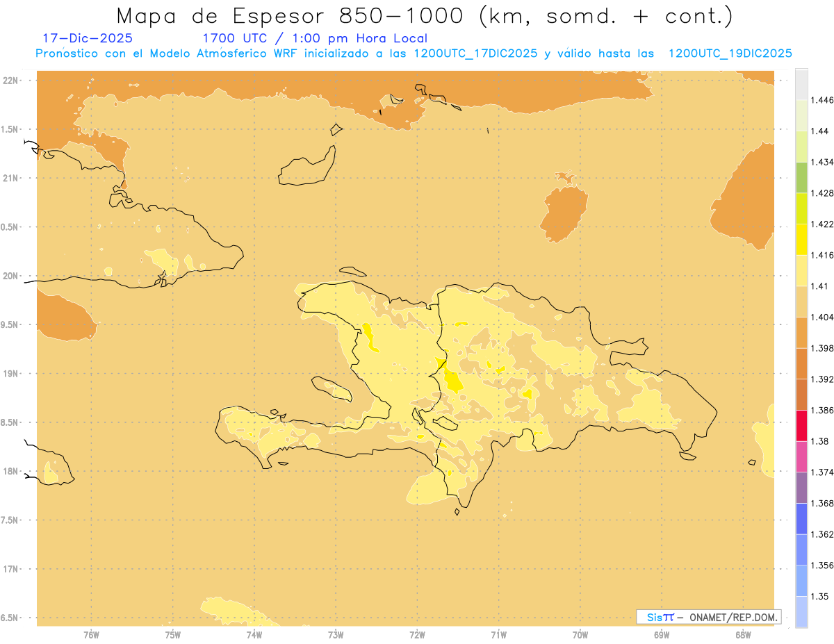834x644 pixels.
Task: Click the '73W' longitude label
Action: [x=336, y=635]
